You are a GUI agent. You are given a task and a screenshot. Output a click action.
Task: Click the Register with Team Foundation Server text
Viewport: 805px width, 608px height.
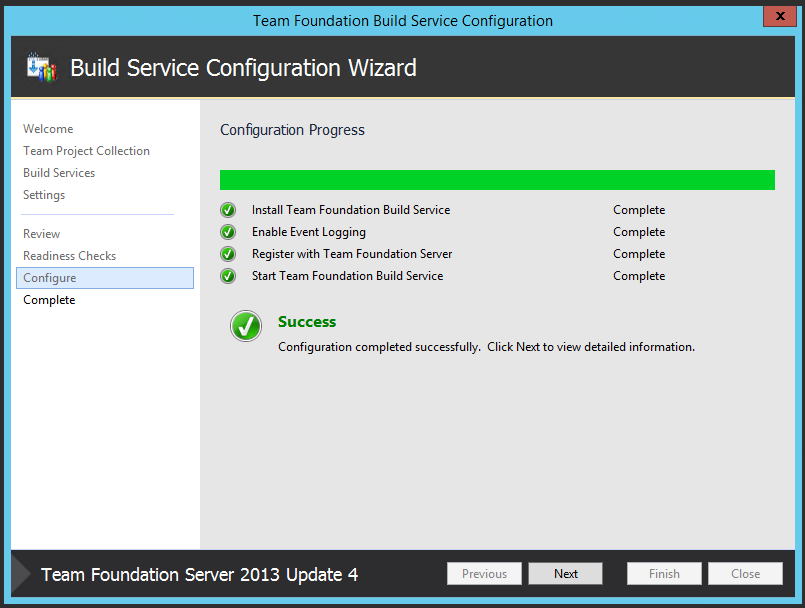[x=352, y=254]
